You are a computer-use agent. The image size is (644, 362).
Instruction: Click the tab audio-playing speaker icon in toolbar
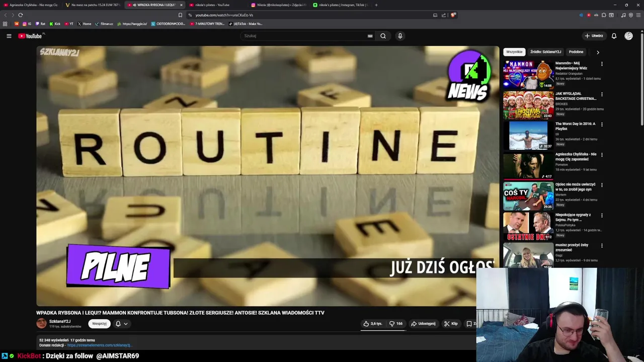(x=581, y=15)
